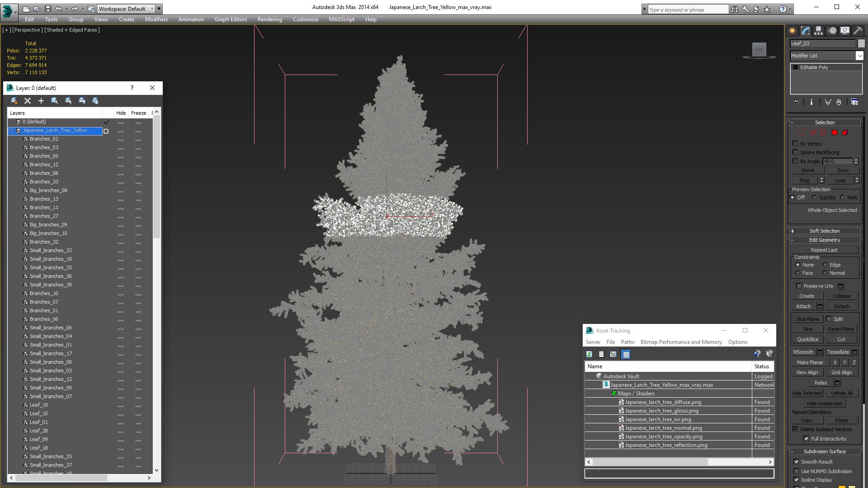Image resolution: width=868 pixels, height=488 pixels.
Task: Enable Ignore Backfacing checkbox
Action: [796, 152]
